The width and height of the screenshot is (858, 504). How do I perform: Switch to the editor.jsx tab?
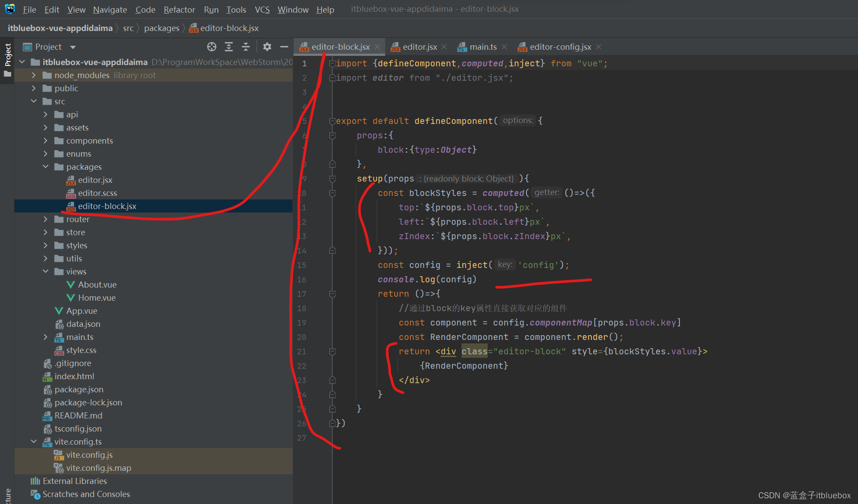coord(419,47)
